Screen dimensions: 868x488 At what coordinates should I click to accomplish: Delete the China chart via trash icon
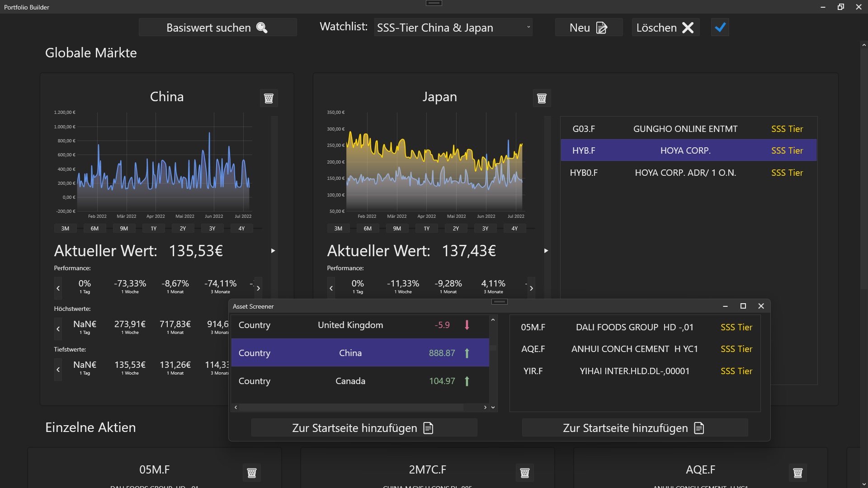269,98
